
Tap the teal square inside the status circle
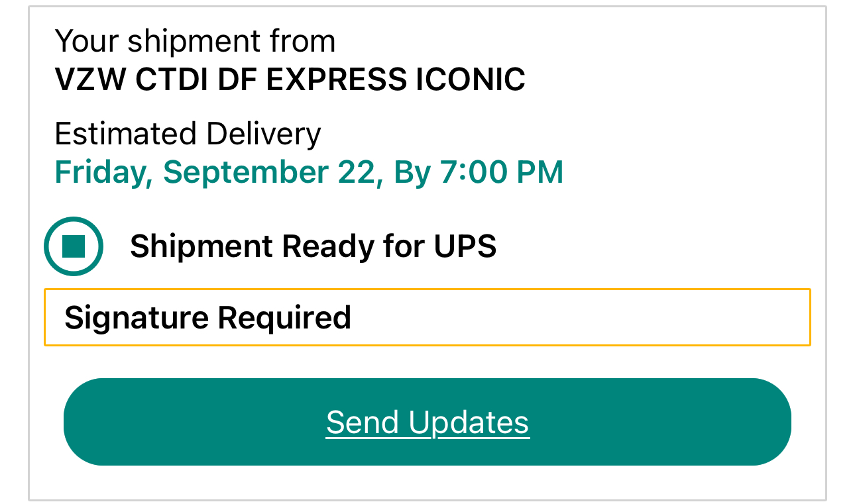click(74, 246)
